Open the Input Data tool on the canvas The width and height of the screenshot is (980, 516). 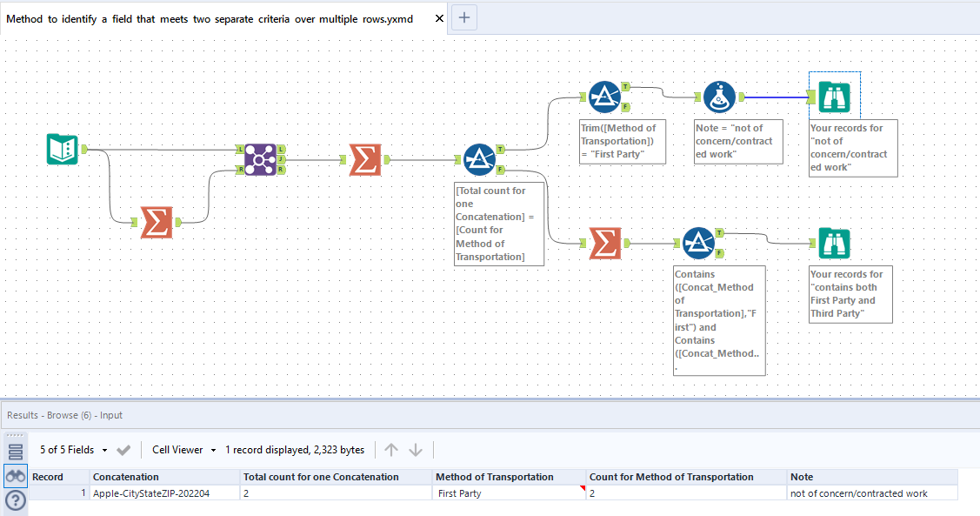61,149
